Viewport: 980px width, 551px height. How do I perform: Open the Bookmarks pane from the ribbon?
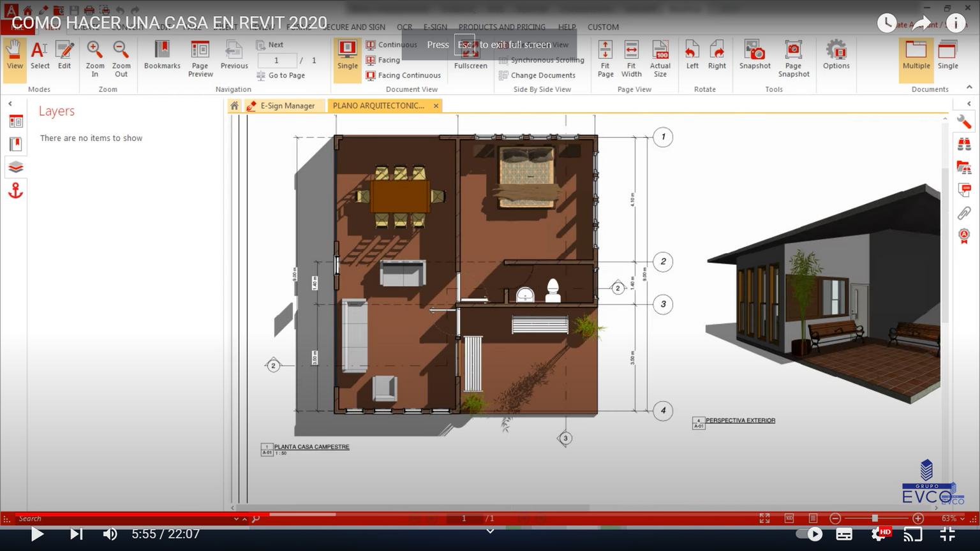coord(162,55)
